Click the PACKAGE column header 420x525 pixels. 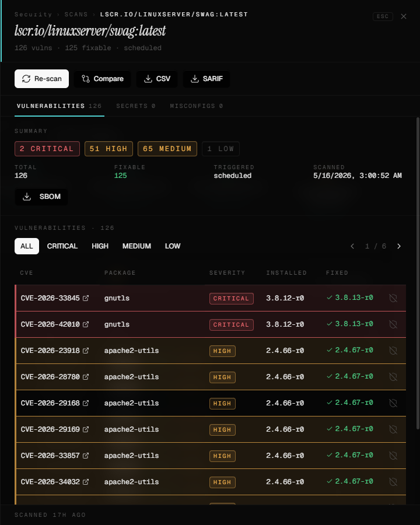pos(120,273)
